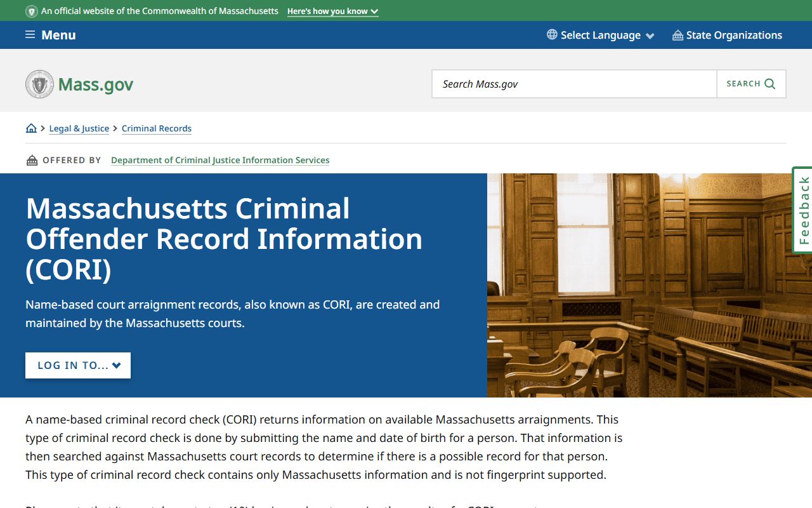Click the building icon next to Offered By
Image resolution: width=812 pixels, height=508 pixels.
click(x=32, y=160)
